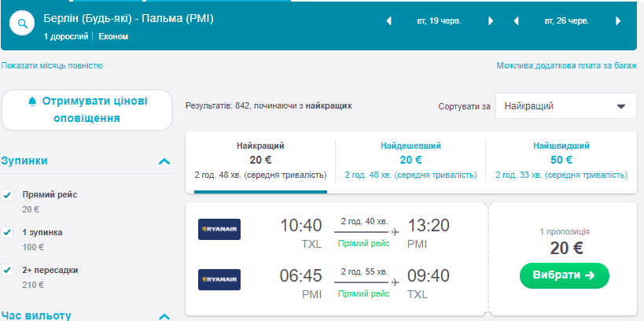644x321 pixels.
Task: Click Ryanair logo on outbound flight
Action: 219,229
